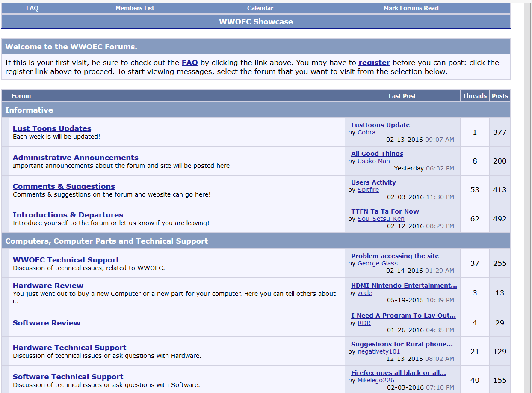This screenshot has width=532, height=393.
Task: Open the FAQ navigation item
Action: 32,8
